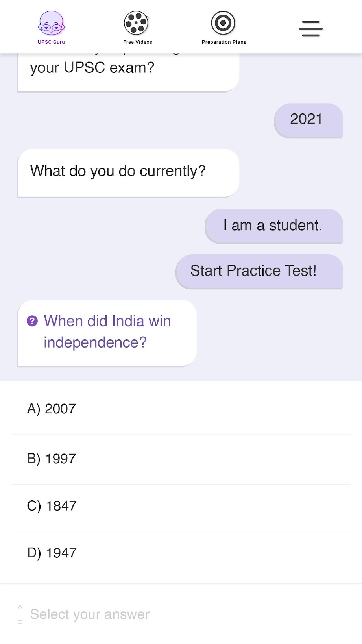Click the 'When did India win independence?' question

point(107,332)
